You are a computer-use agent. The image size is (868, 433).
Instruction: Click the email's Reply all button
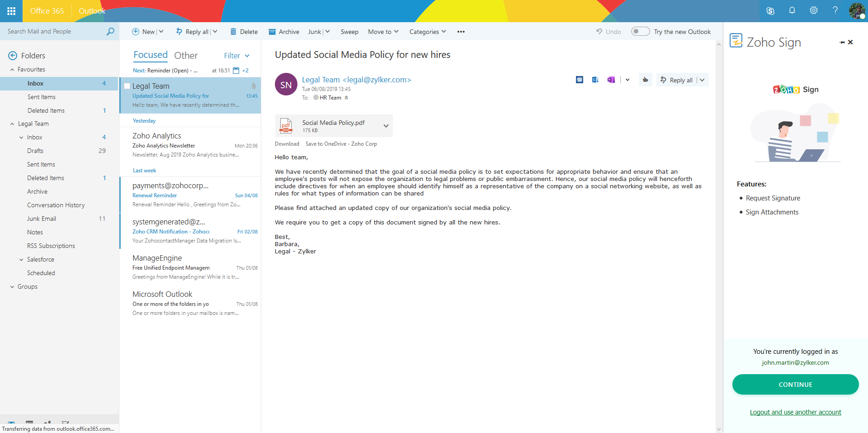pos(677,80)
